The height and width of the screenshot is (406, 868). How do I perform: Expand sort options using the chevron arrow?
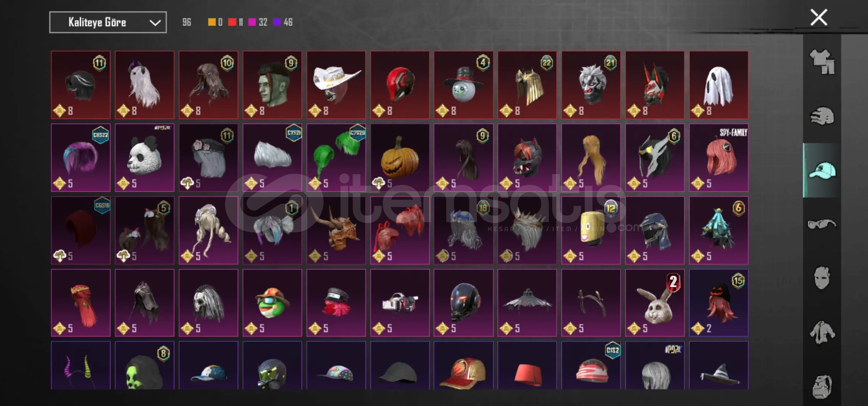155,23
